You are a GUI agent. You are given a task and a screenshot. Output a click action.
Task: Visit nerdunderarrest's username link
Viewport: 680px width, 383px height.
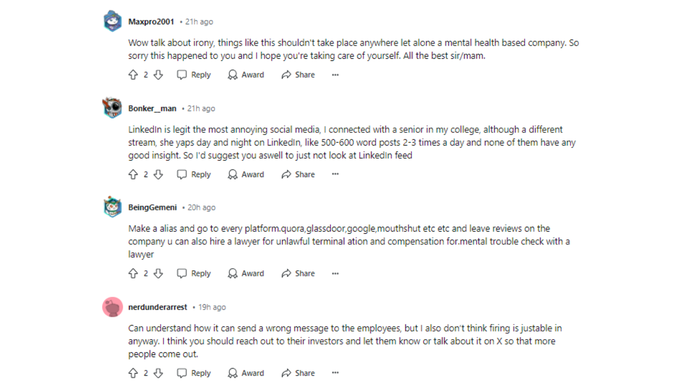157,307
